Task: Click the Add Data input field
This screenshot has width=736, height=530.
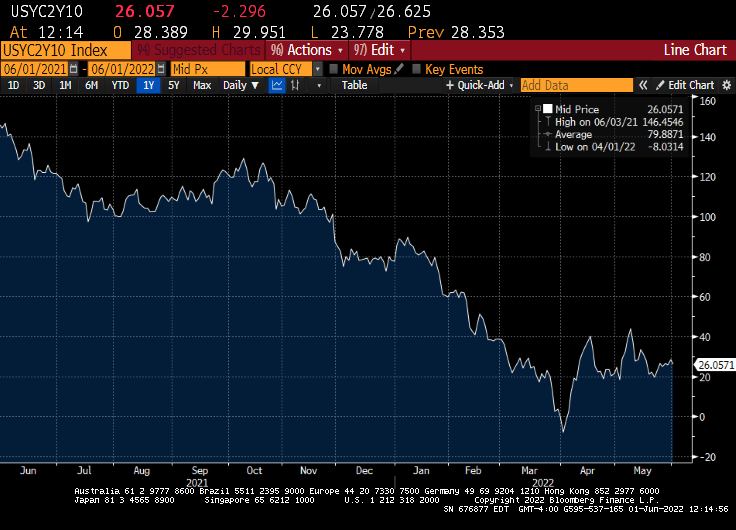Action: click(576, 86)
